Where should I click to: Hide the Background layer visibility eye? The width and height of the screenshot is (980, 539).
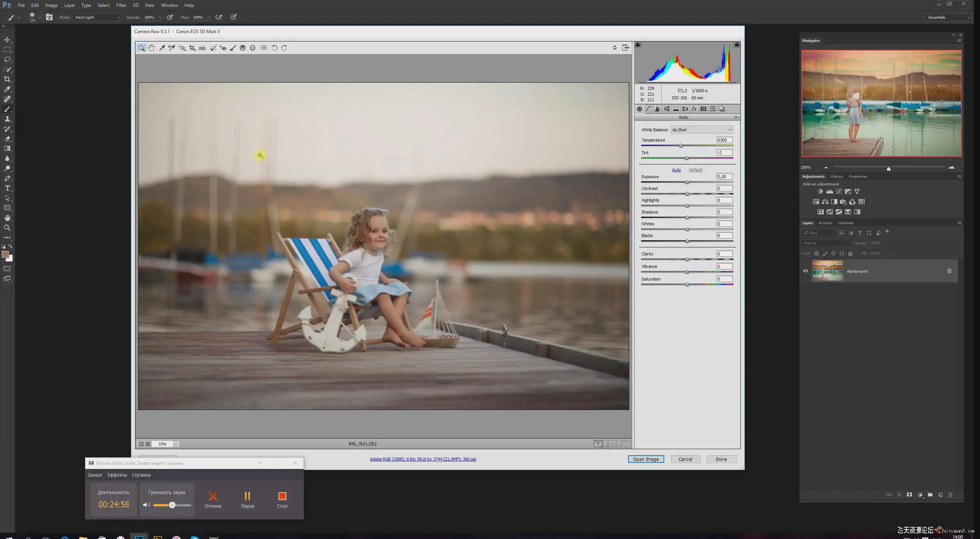pyautogui.click(x=805, y=271)
